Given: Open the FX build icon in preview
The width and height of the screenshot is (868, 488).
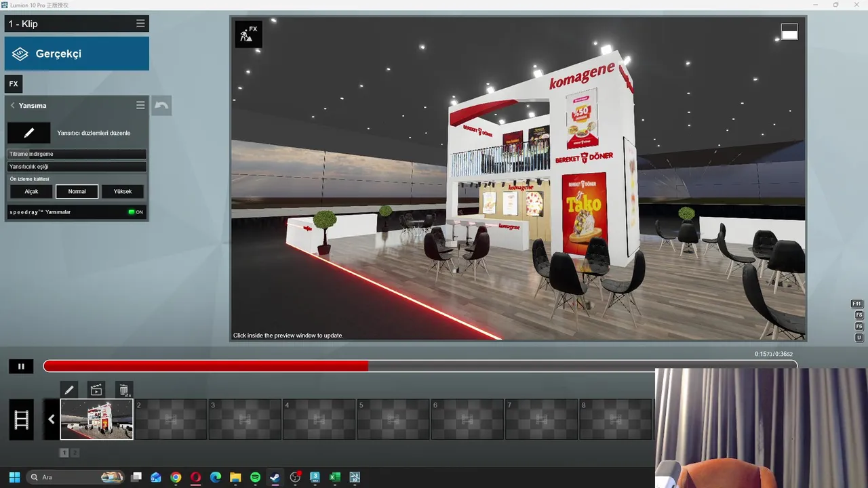Looking at the screenshot, I should [248, 34].
